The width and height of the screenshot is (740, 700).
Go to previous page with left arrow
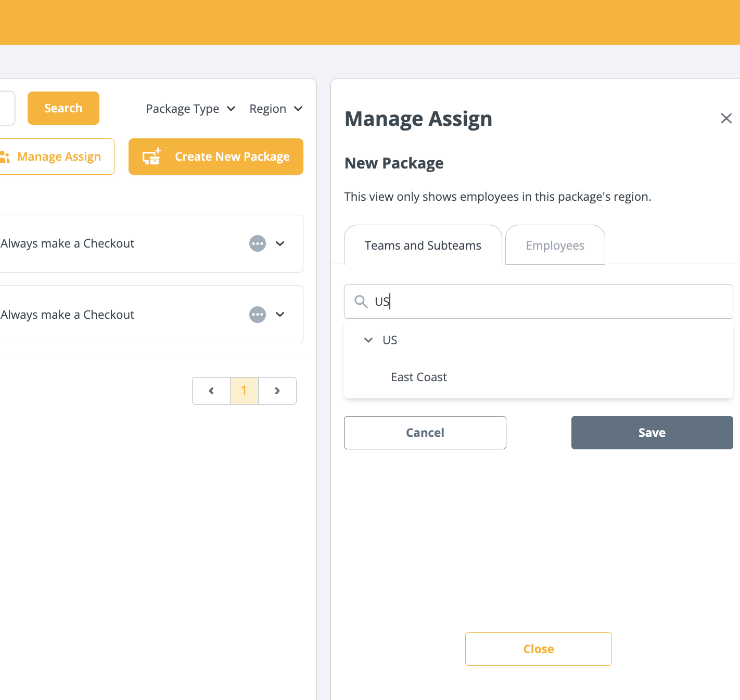tap(211, 391)
